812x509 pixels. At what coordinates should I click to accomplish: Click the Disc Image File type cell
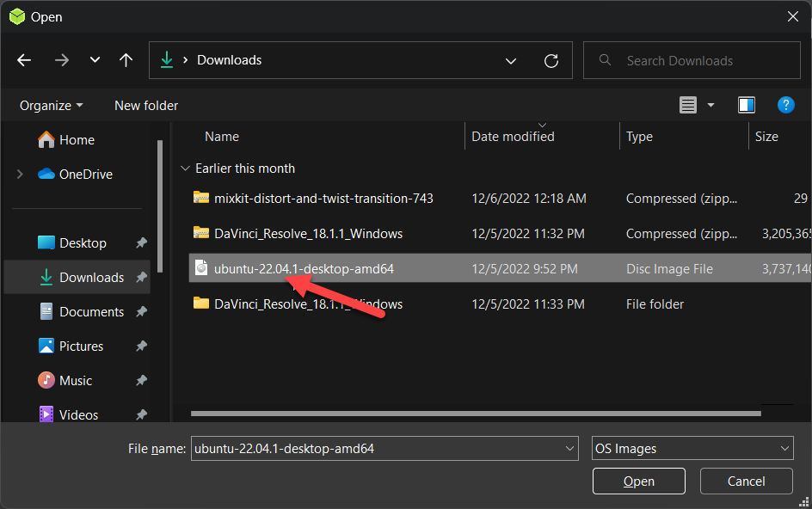[669, 269]
